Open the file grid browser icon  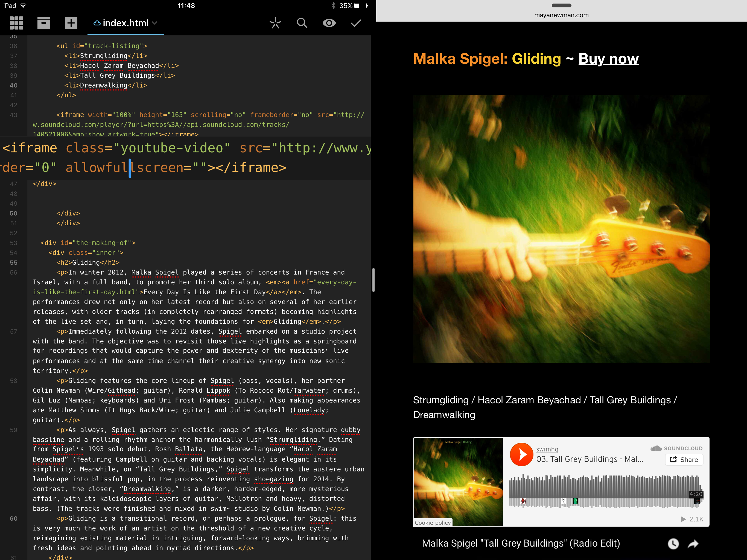[16, 23]
